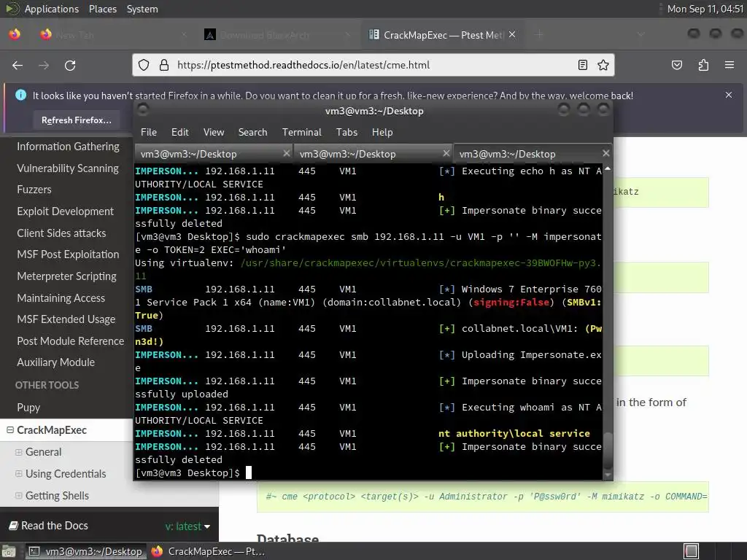747x560 pixels.
Task: Open Auxiliary Module sidebar link
Action: click(55, 362)
